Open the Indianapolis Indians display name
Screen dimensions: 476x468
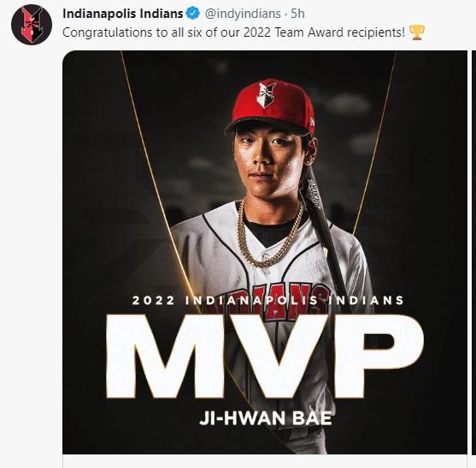tap(123, 14)
